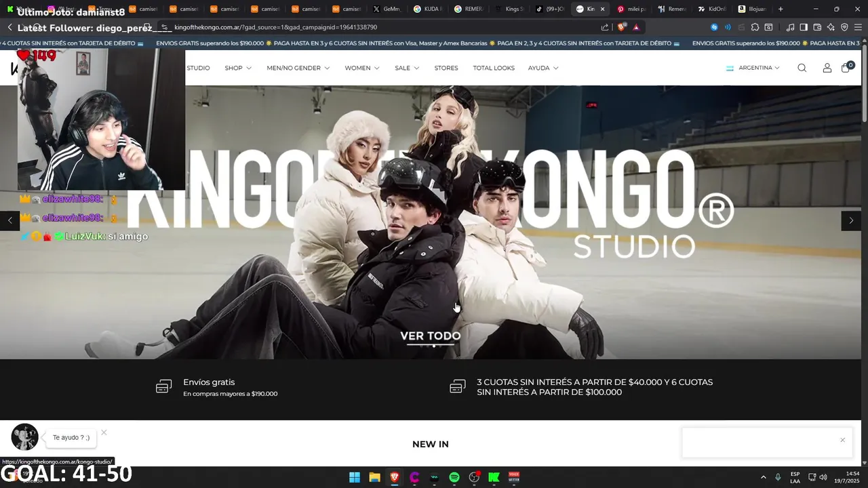This screenshot has height=488, width=868.
Task: Click the Brave browser taskbar icon
Action: (395, 477)
